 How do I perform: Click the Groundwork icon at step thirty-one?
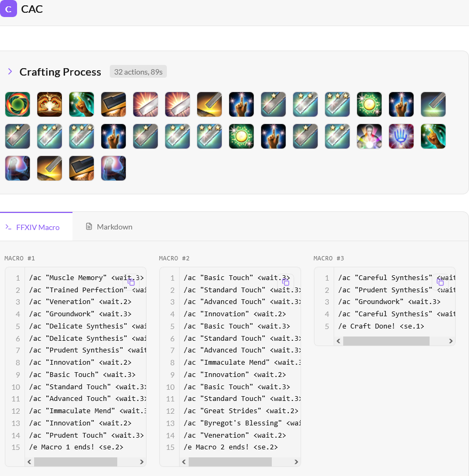tap(82, 168)
